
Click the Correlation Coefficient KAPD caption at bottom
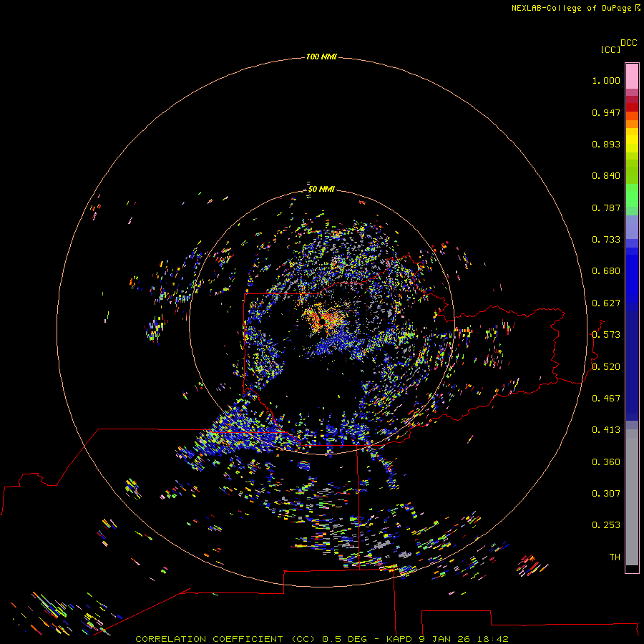[322, 639]
